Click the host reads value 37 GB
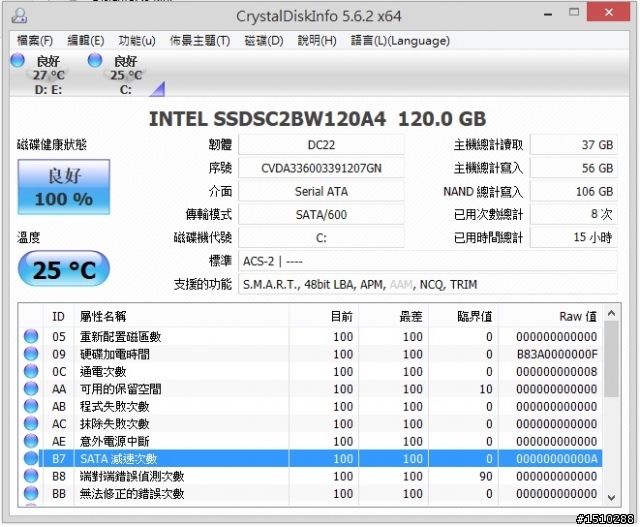Image resolution: width=640 pixels, height=527 pixels. (573, 145)
